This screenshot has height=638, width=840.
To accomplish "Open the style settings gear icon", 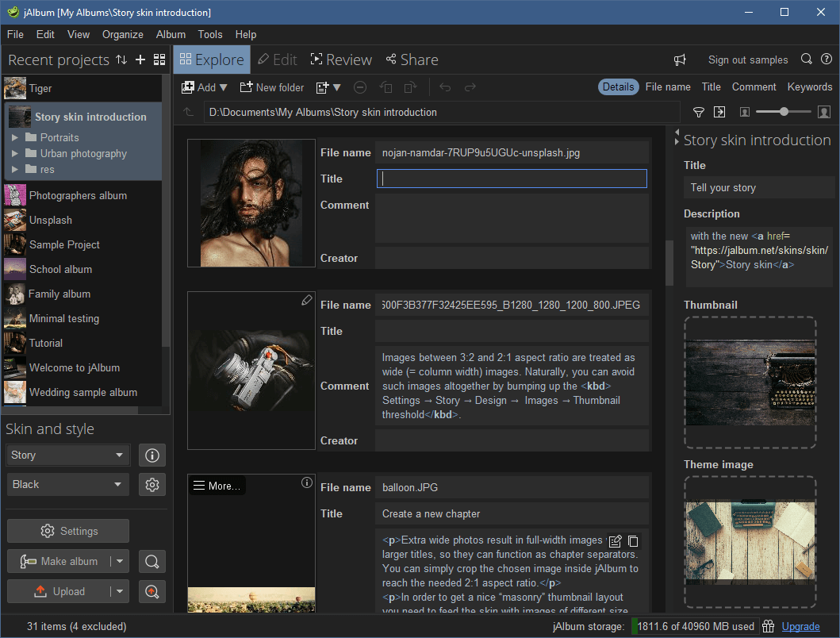I will (x=152, y=484).
